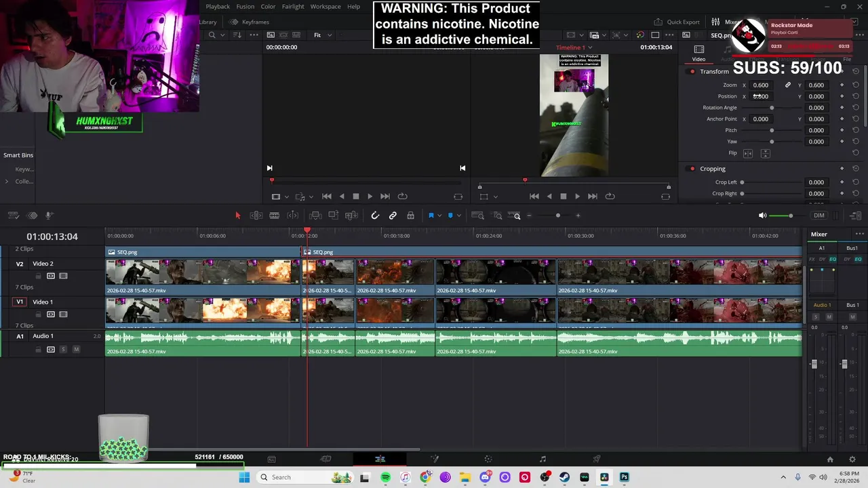This screenshot has height=488, width=868.
Task: Toggle Loop in timeline viewer
Action: (610, 197)
